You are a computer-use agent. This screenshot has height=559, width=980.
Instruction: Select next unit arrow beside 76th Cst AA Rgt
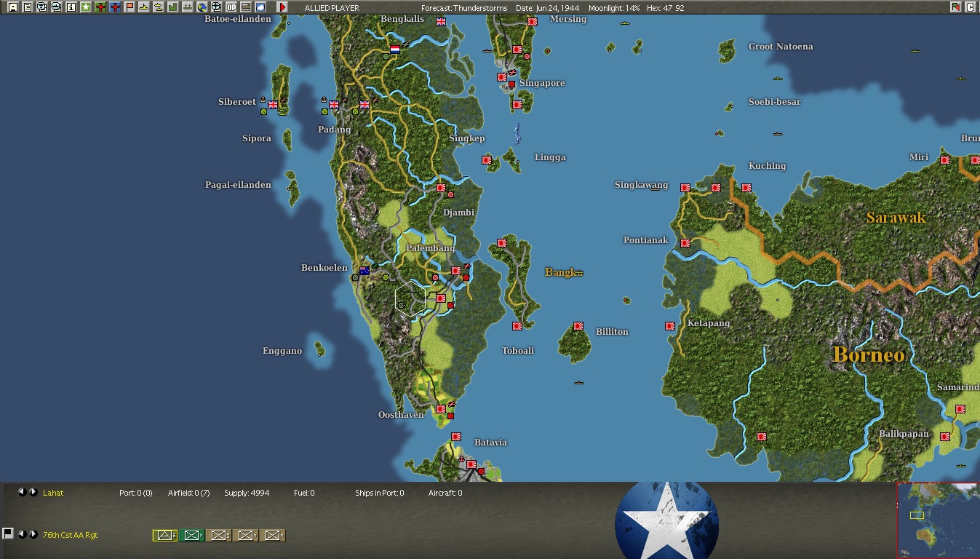coord(33,534)
